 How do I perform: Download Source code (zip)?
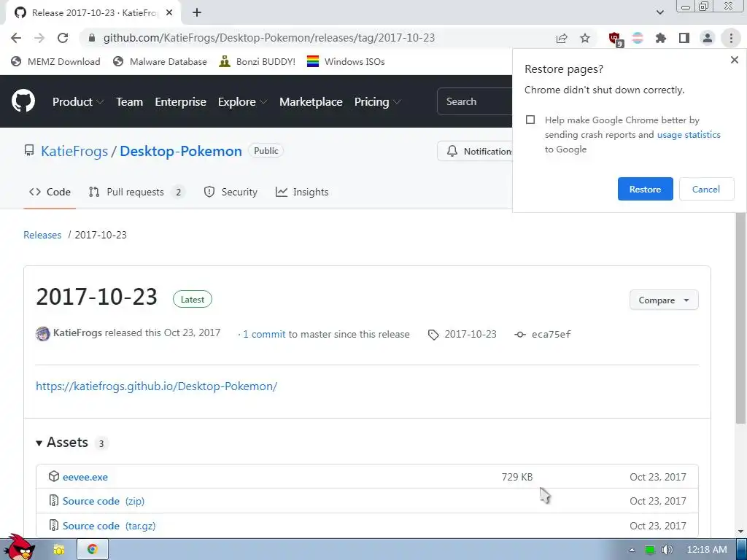pos(104,501)
